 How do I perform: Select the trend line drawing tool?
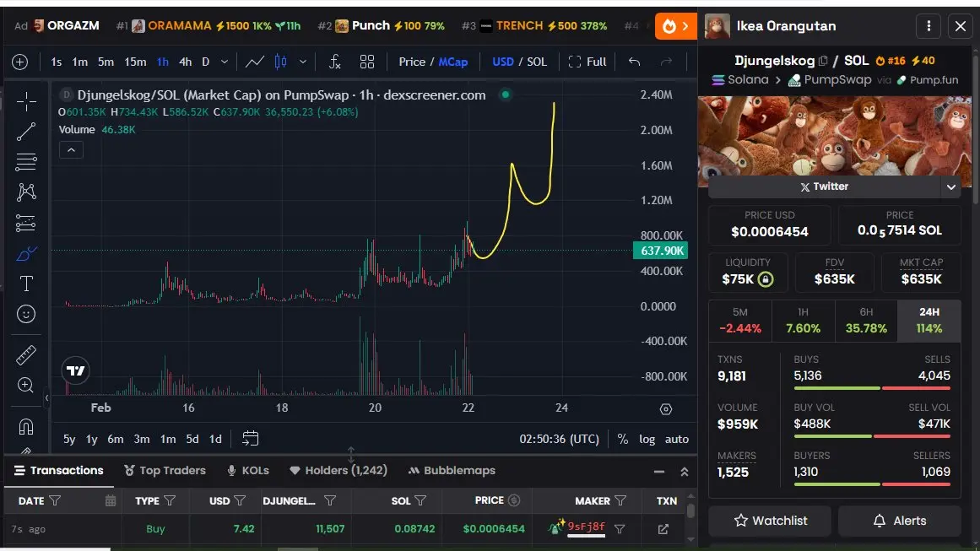tap(26, 132)
